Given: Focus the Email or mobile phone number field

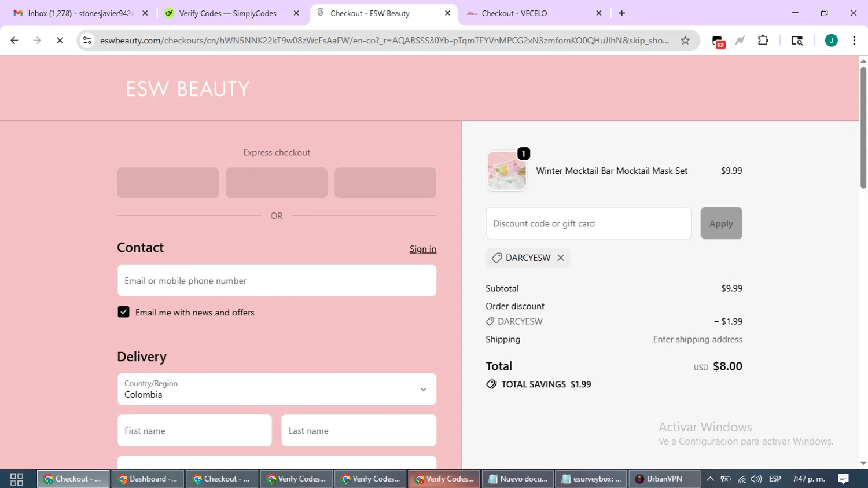Looking at the screenshot, I should [x=277, y=281].
